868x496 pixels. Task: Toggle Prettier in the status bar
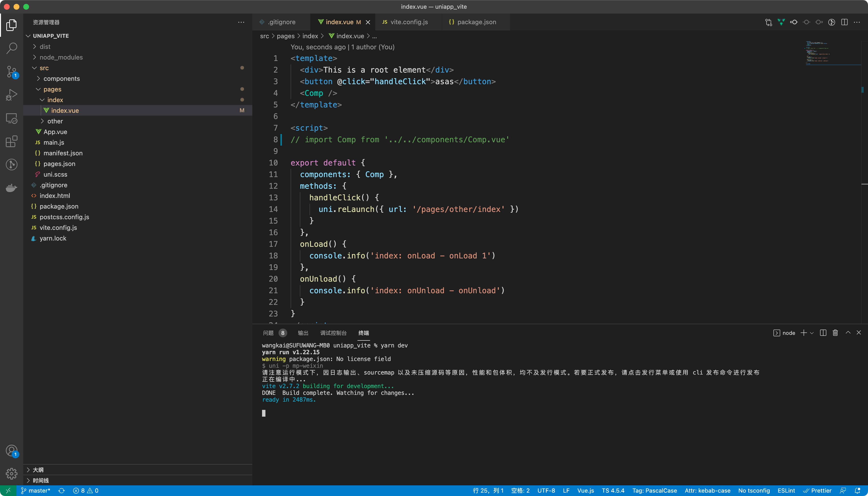coord(817,490)
